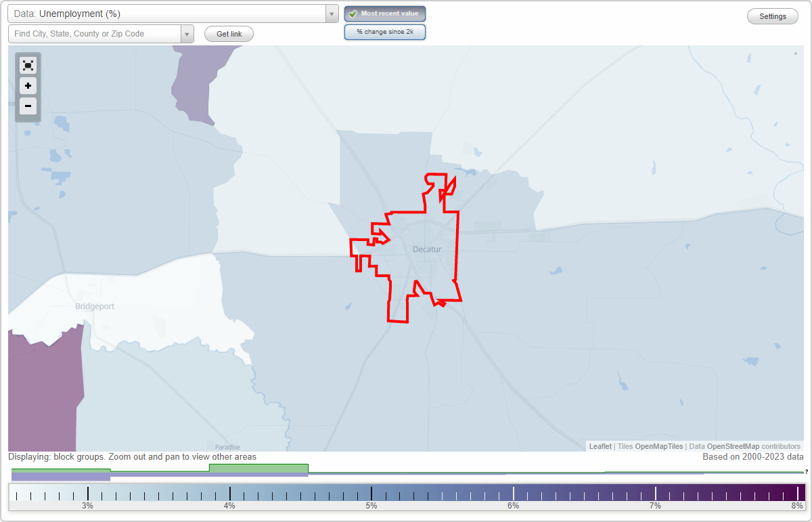Open the Settings panel
Viewport: 812px width, 522px height.
click(x=771, y=16)
